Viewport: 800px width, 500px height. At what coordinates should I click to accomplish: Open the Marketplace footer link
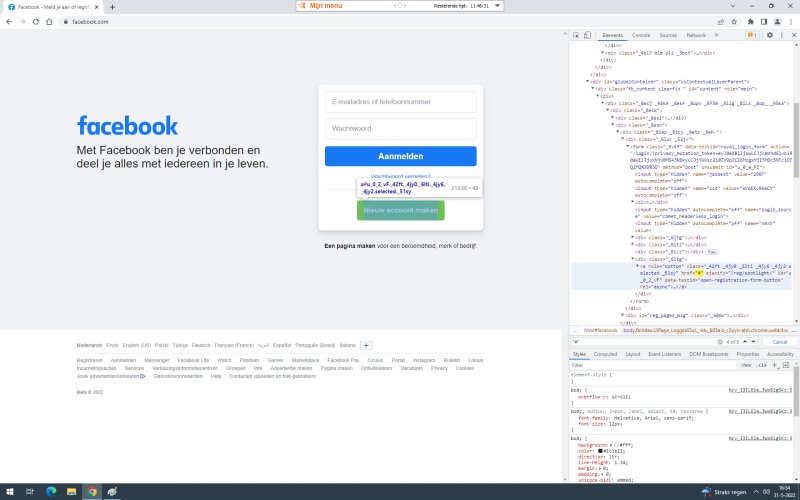(x=305, y=360)
